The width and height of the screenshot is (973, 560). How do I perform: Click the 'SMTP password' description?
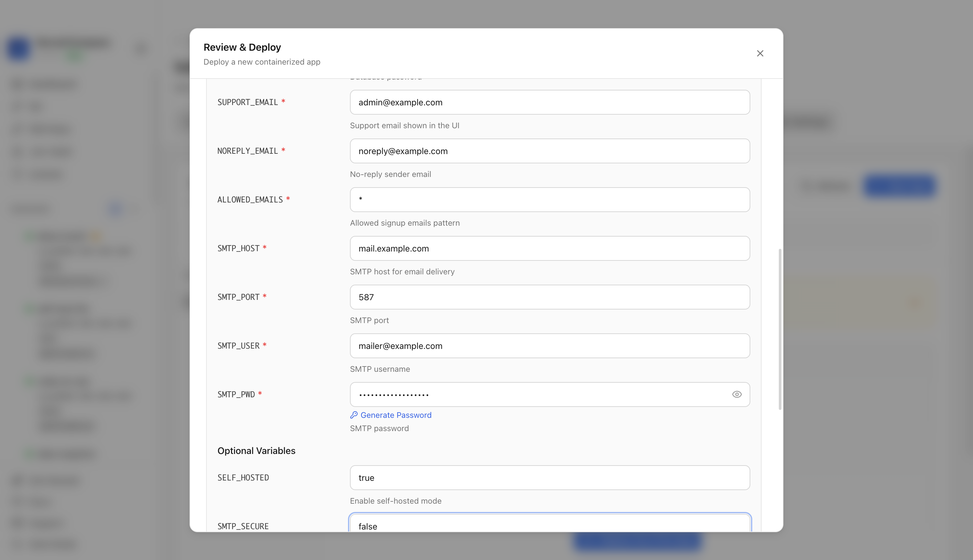tap(379, 428)
